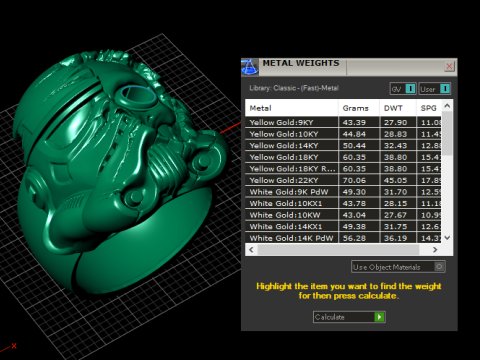
Task: Click the 27.90 DWT value
Action: click(x=395, y=122)
